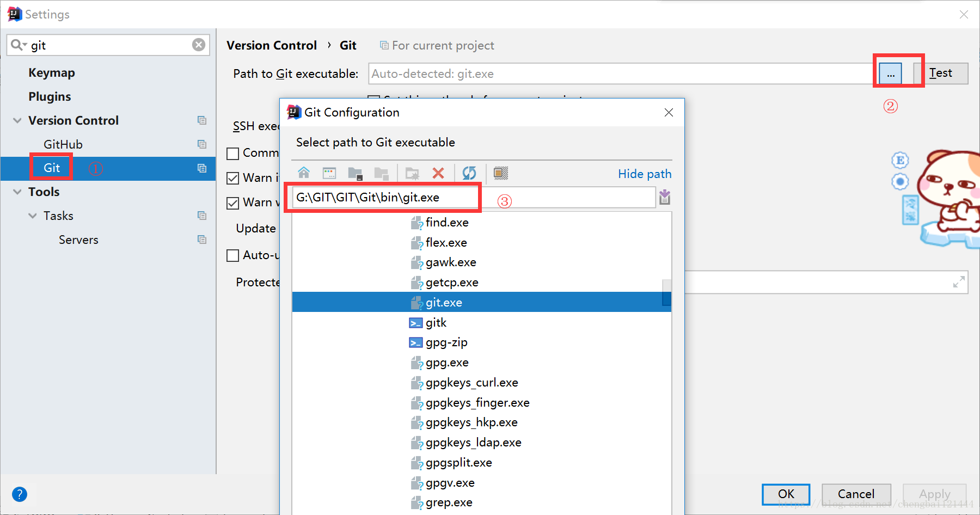Click the project-level icon on Tasks row

(x=202, y=216)
